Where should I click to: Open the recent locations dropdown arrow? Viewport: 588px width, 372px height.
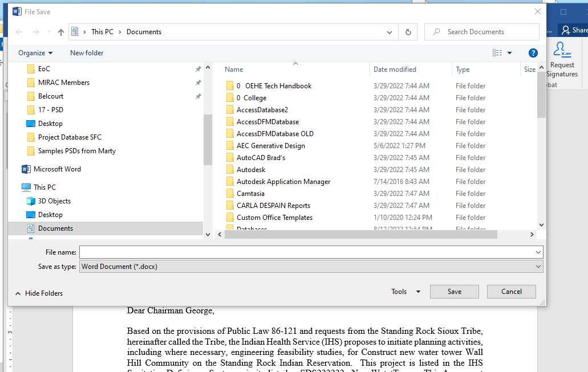point(49,32)
